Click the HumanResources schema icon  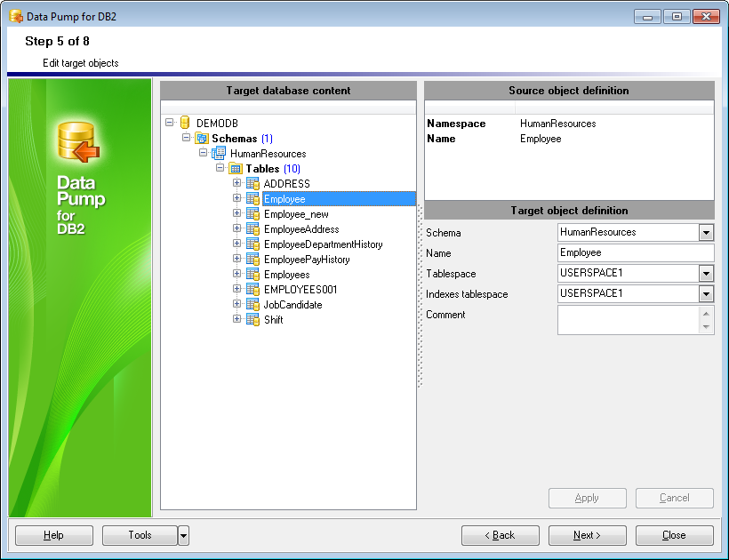pyautogui.click(x=219, y=154)
